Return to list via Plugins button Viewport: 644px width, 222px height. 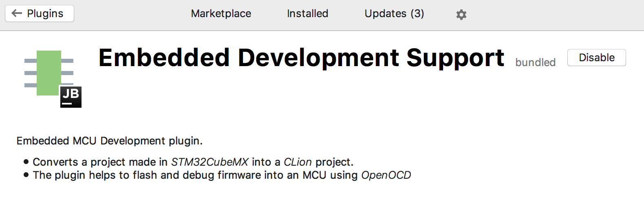(40, 13)
